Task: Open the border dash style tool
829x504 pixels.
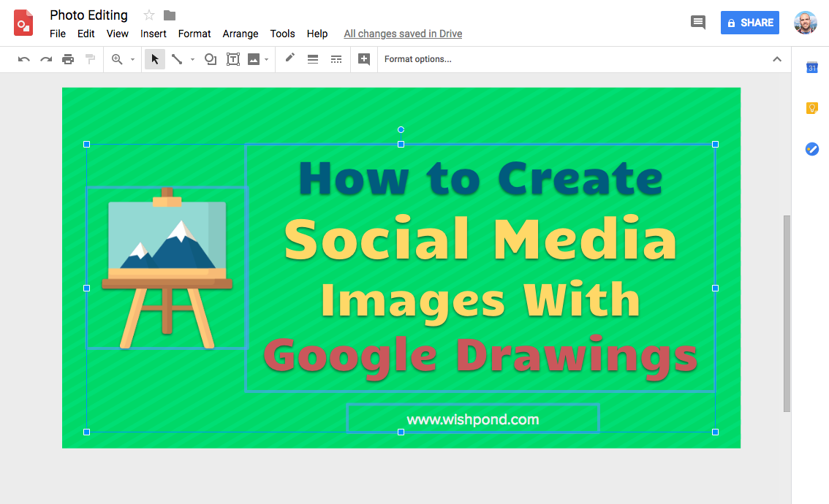Action: point(336,59)
